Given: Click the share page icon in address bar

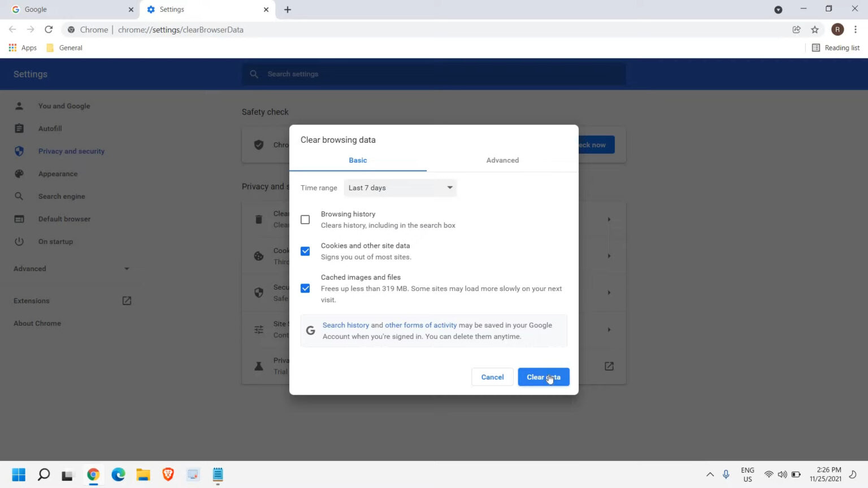Looking at the screenshot, I should tap(796, 30).
